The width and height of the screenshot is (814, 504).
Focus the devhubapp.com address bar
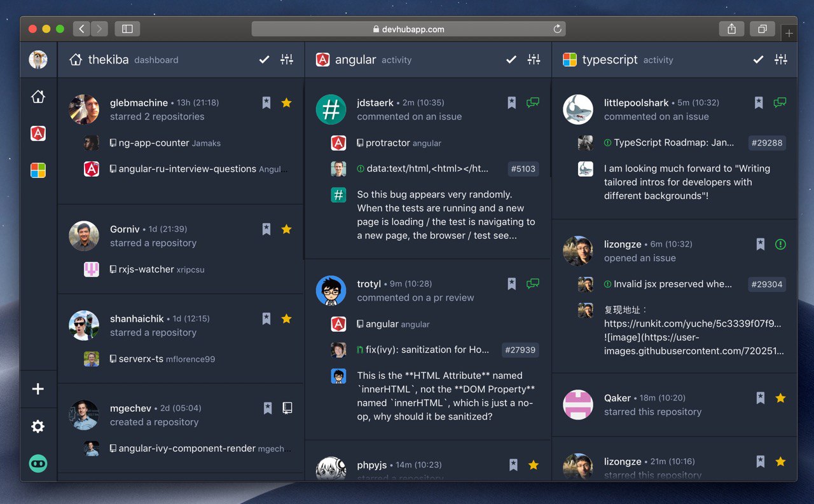408,29
